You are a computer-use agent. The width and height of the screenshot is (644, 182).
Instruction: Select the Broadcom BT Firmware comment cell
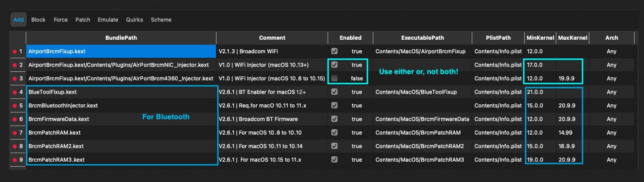click(x=272, y=119)
